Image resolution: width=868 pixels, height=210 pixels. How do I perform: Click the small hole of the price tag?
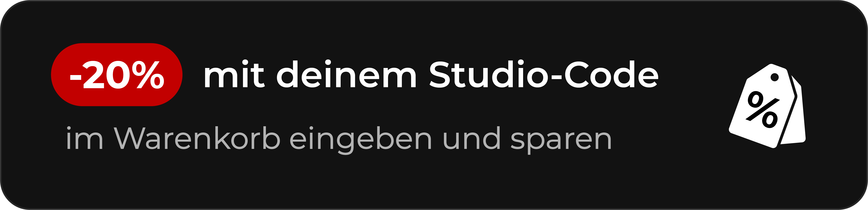coord(774,77)
